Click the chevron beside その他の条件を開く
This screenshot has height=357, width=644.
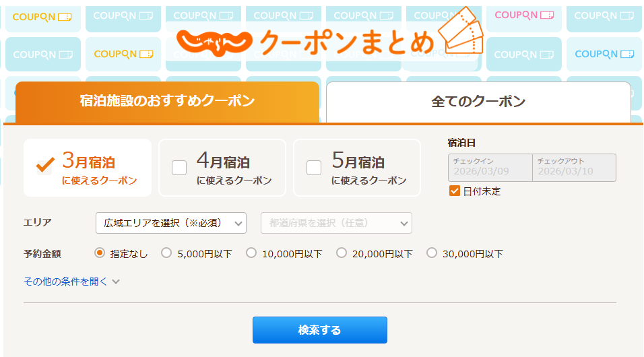click(116, 282)
